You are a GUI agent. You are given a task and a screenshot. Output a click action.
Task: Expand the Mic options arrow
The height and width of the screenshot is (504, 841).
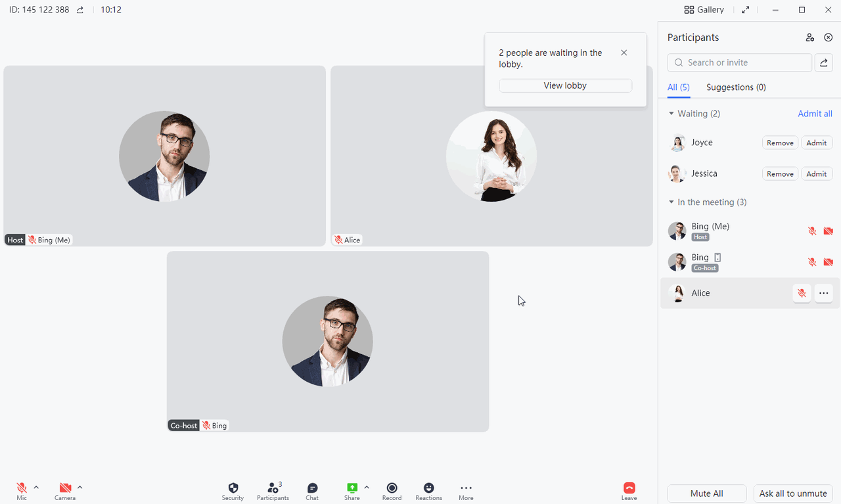click(36, 488)
